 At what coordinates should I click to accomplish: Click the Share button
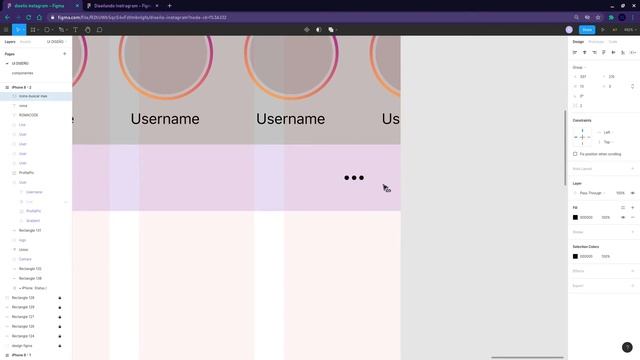pos(587,30)
